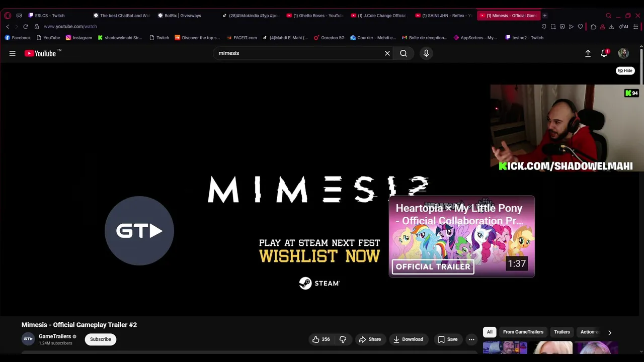Viewport: 644px width, 362px height.
Task: Open the Facebook bookmark
Action: [x=18, y=38]
